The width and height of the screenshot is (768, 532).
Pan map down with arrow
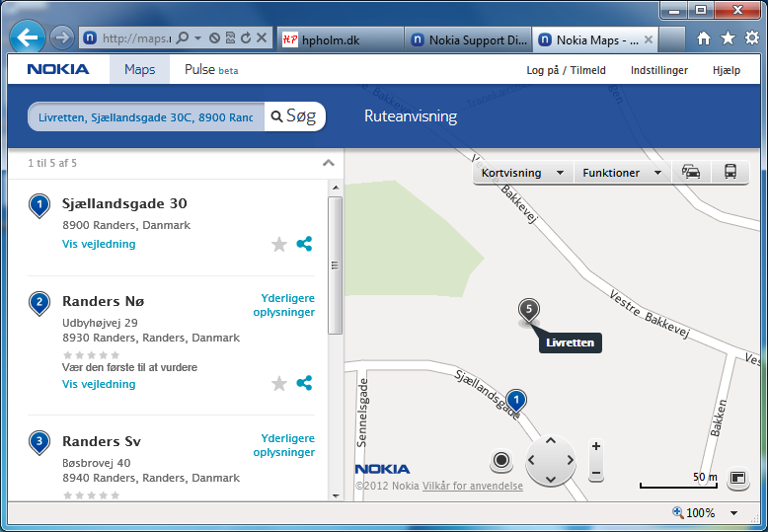tap(551, 479)
